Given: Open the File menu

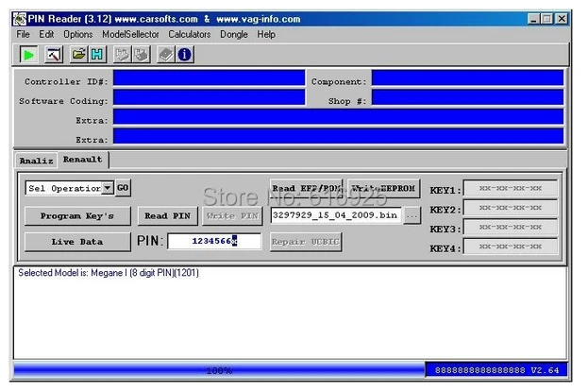Looking at the screenshot, I should click(23, 35).
